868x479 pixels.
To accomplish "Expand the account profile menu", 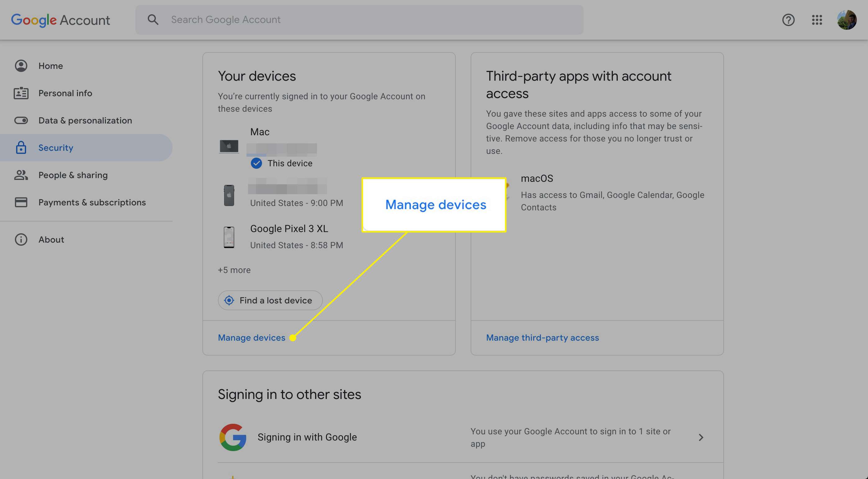I will pos(847,20).
